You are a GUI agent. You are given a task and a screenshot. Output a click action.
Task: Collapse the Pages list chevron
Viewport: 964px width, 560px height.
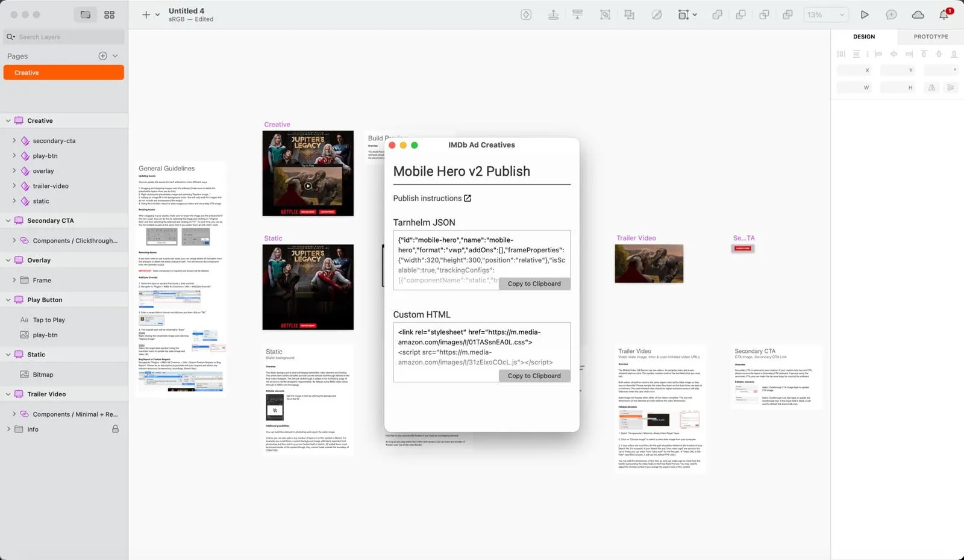coord(115,56)
